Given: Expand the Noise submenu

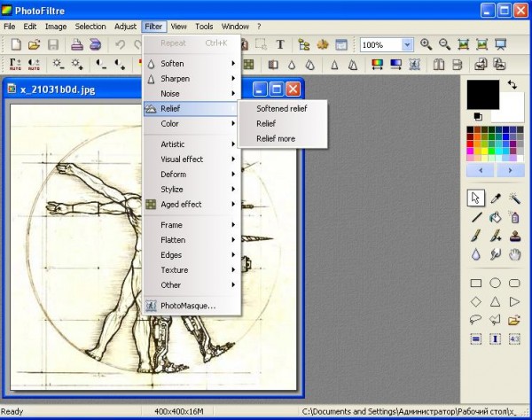Looking at the screenshot, I should point(192,94).
